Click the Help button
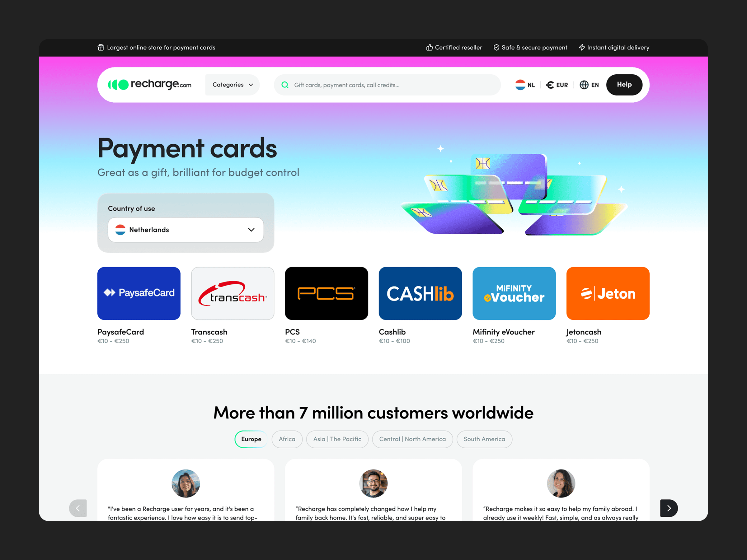This screenshot has height=560, width=747. [624, 85]
